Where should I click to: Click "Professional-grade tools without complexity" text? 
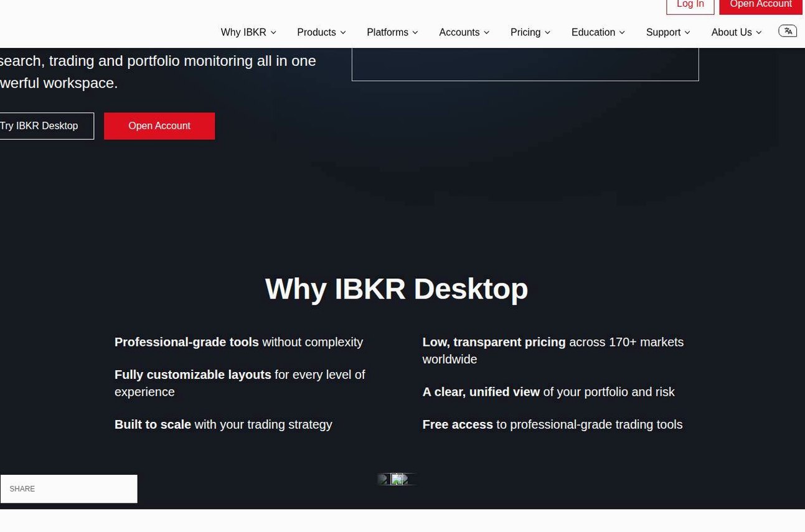click(x=238, y=342)
